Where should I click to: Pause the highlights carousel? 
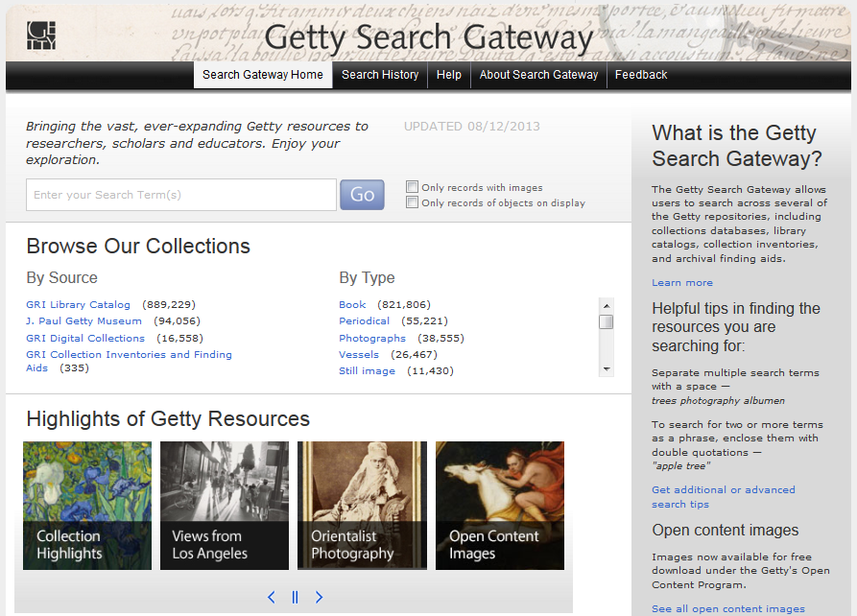pyautogui.click(x=295, y=597)
